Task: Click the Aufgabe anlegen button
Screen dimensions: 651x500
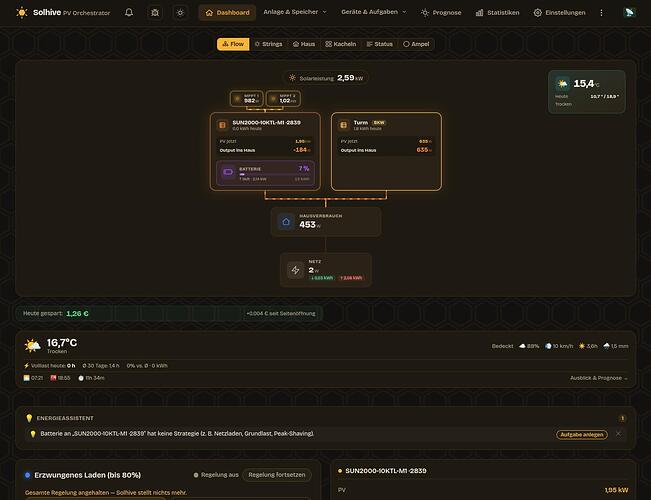Action: click(x=582, y=434)
